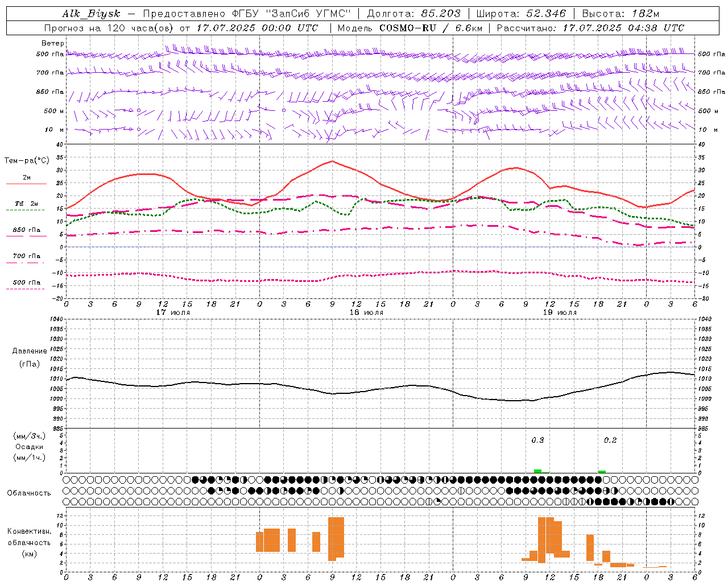
Task: Select the Тем-ра(°C) temperature panel label
Action: [x=27, y=161]
